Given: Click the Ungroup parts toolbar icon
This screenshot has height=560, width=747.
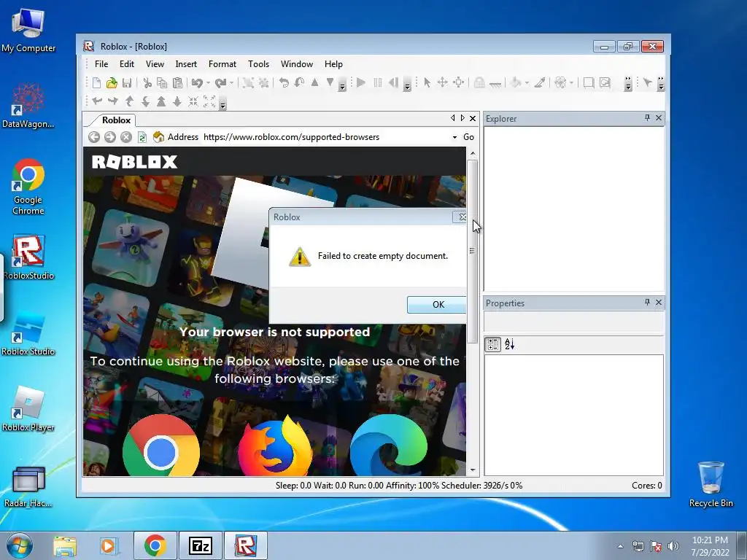Looking at the screenshot, I should coord(263,83).
